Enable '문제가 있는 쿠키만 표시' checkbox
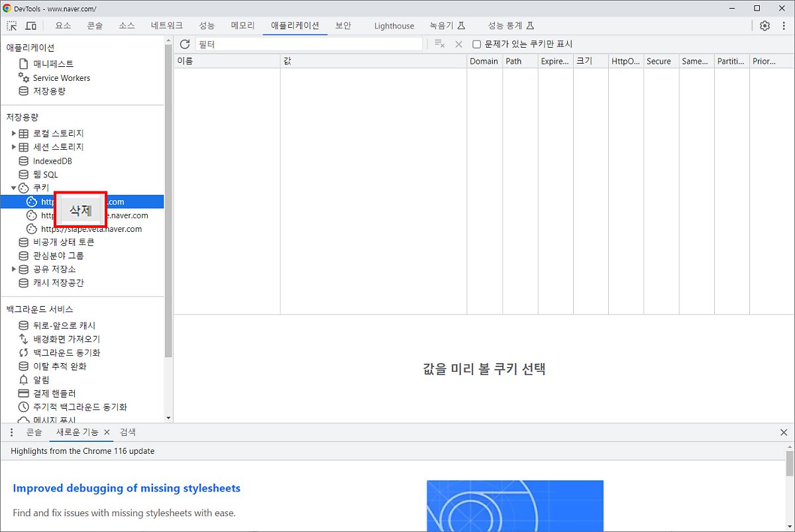The image size is (795, 532). point(476,44)
